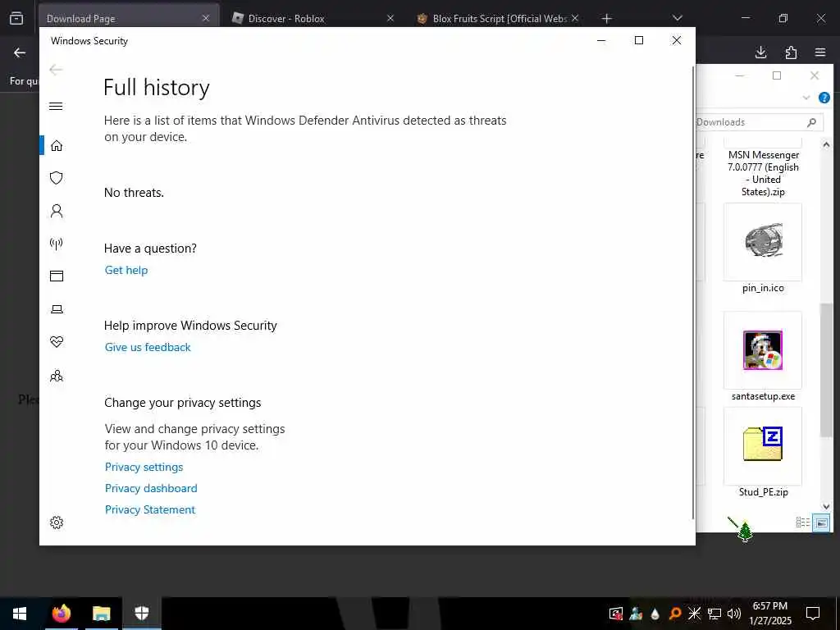
Task: Click the Windows Security taskbar icon
Action: pyautogui.click(x=141, y=614)
